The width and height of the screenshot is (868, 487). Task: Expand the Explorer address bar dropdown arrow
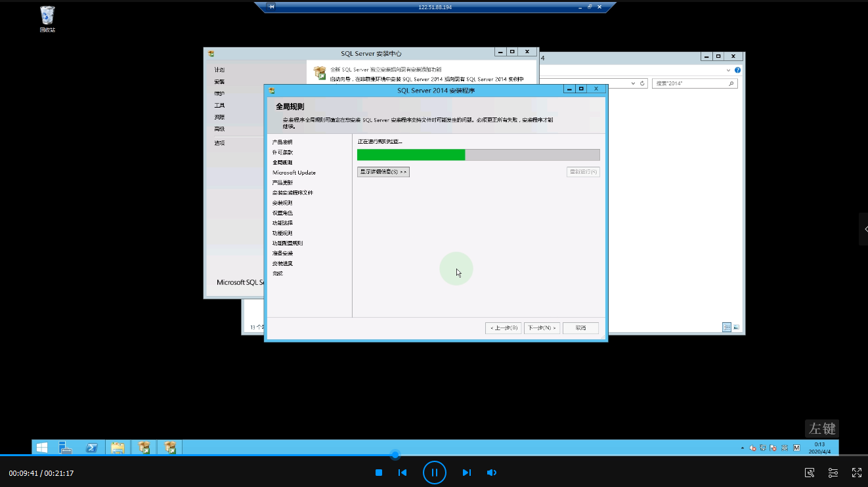click(633, 84)
